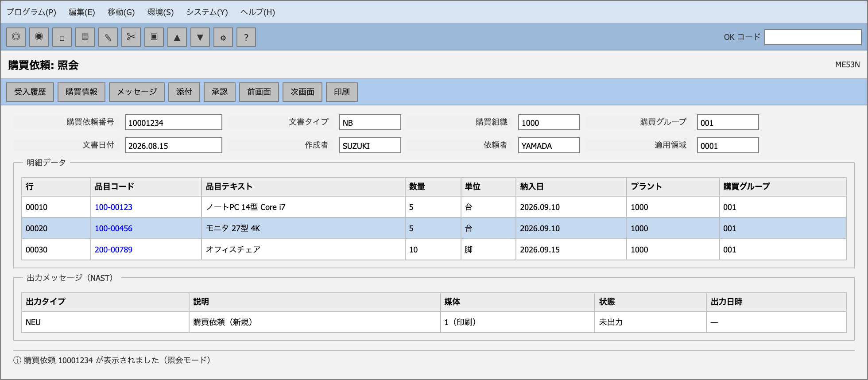Go to 前画面 button
Viewport: 868px width, 380px height.
(259, 92)
